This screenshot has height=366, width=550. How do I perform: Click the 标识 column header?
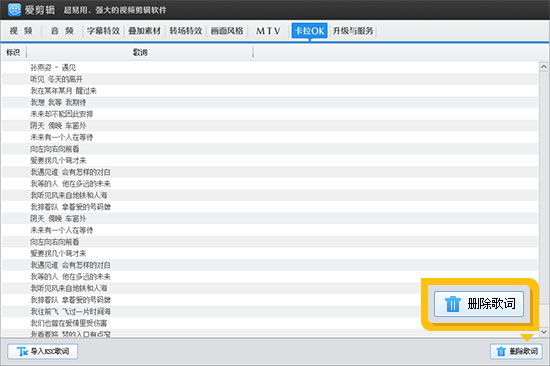pos(13,52)
